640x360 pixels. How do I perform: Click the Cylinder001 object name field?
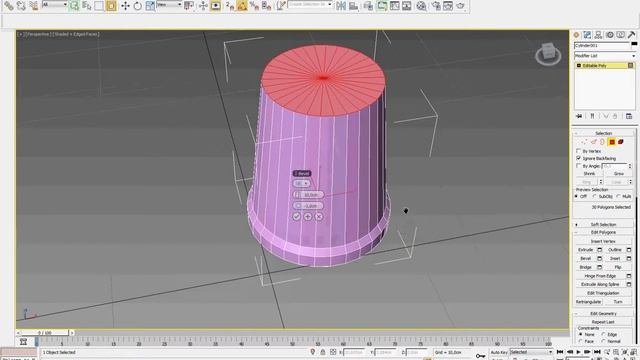(x=602, y=45)
